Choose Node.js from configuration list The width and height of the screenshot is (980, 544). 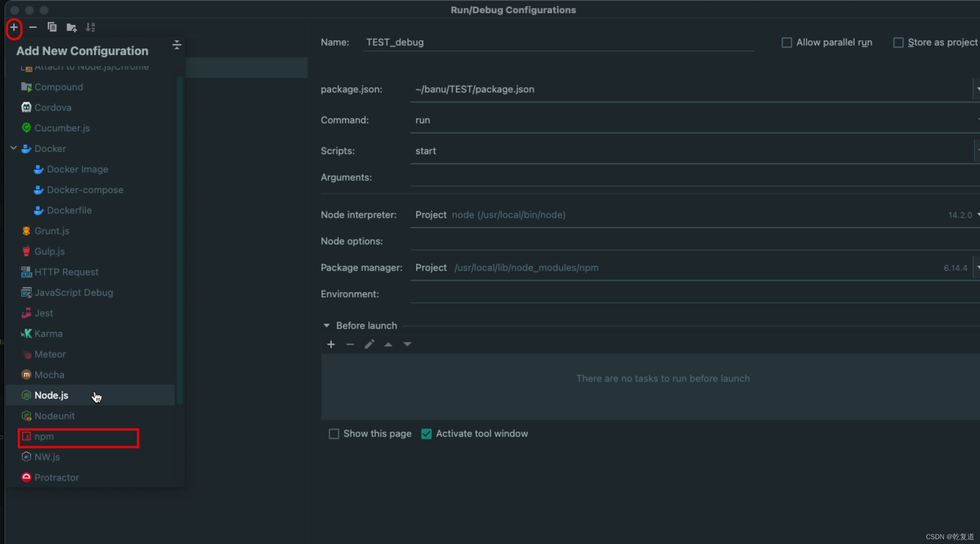[x=51, y=395]
